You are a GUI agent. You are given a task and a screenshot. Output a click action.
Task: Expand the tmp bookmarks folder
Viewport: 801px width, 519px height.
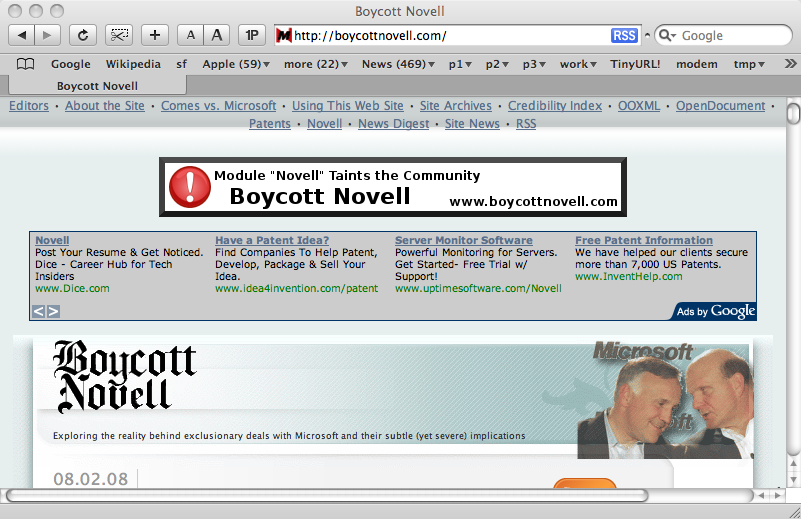[749, 64]
